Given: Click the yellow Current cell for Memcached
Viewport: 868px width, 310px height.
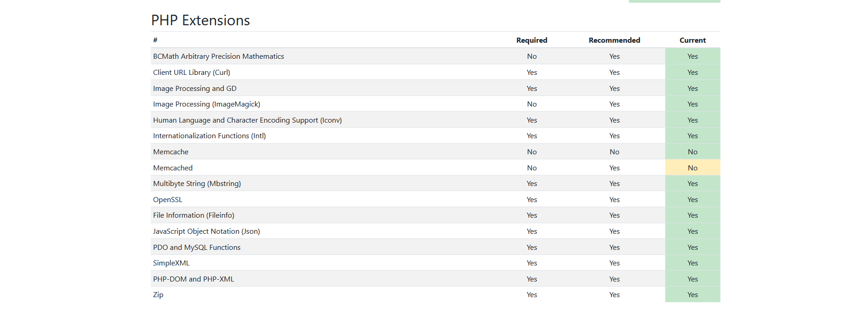Looking at the screenshot, I should coord(692,168).
